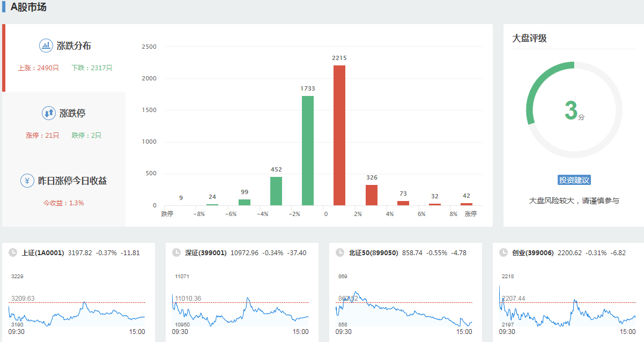This screenshot has width=644, height=342.
Task: Open the 上证(1A0001) index link
Action: pyautogui.click(x=43, y=252)
